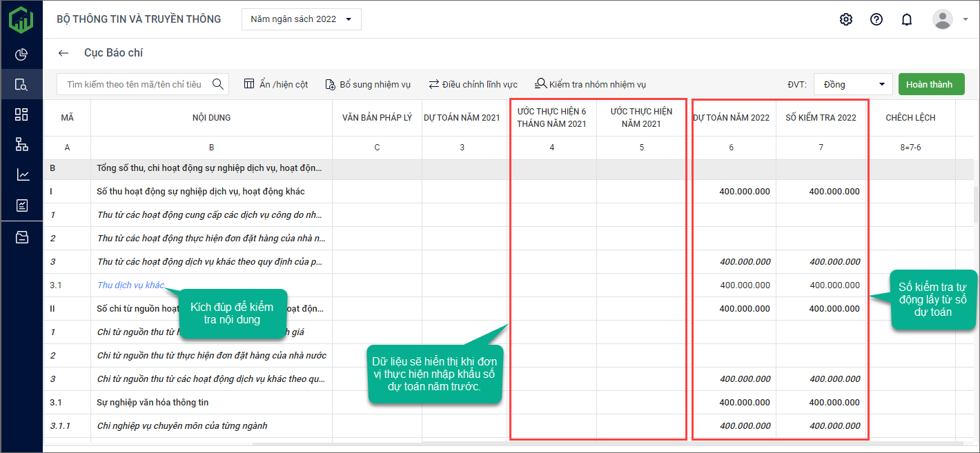Select Điều chỉnh lĩnh vực toolbar option

click(x=473, y=84)
